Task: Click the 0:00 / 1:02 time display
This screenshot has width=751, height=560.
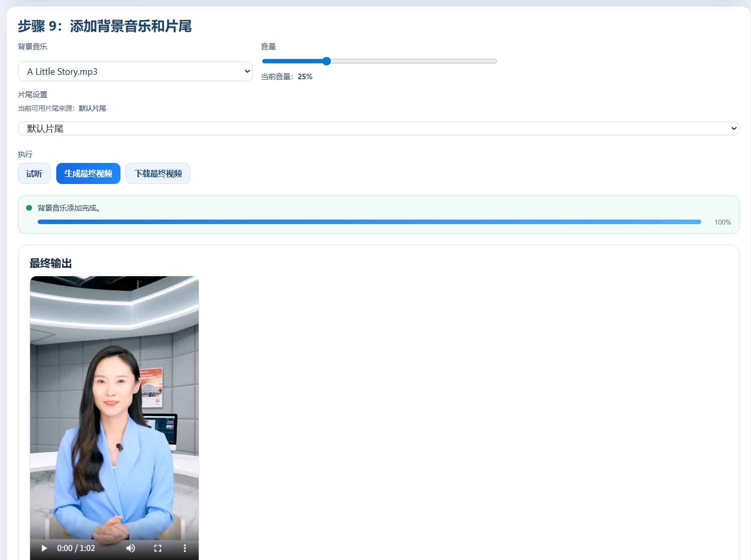Action: (x=76, y=548)
